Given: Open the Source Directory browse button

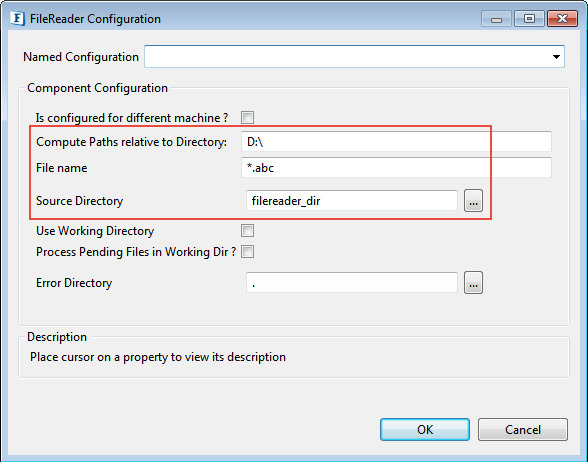Looking at the screenshot, I should pyautogui.click(x=473, y=201).
